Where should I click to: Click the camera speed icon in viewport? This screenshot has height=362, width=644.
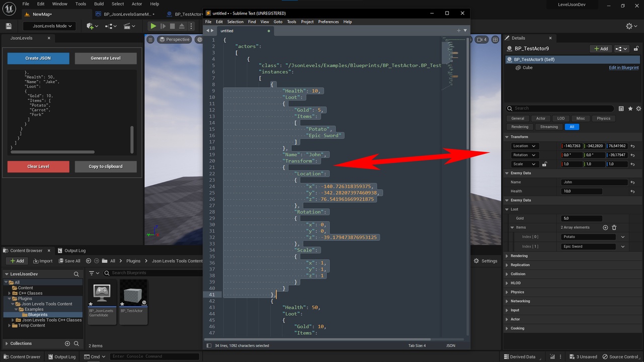coord(481,40)
